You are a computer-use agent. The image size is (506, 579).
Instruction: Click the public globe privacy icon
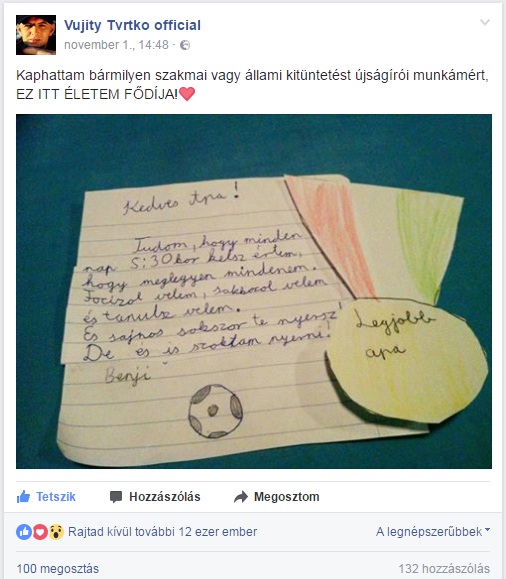pos(185,45)
